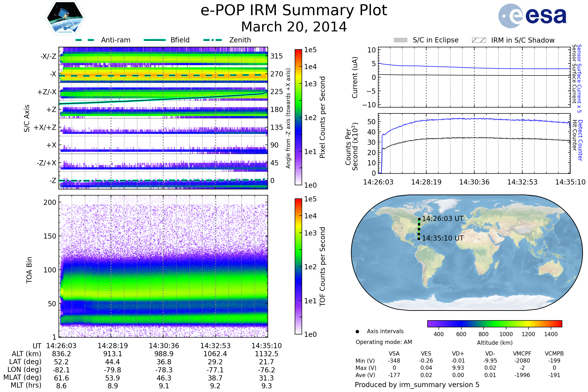Click the Bfield solid line legend marker
588x392 pixels.
pyautogui.click(x=155, y=40)
